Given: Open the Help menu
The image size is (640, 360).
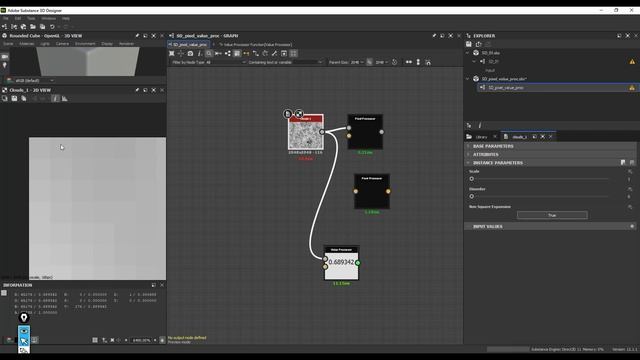Looking at the screenshot, I should [66, 18].
